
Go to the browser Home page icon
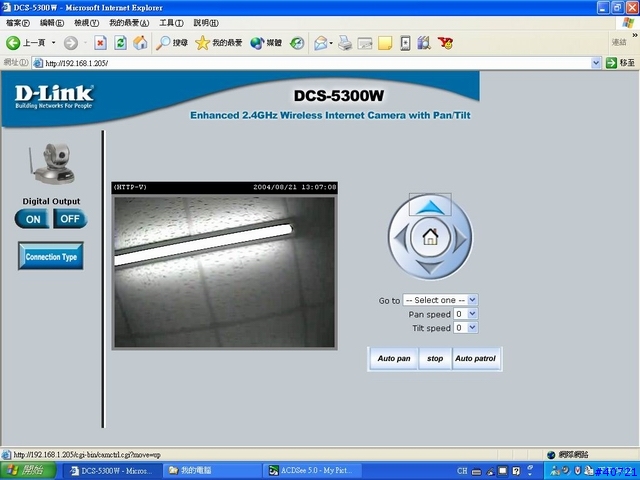(x=140, y=43)
